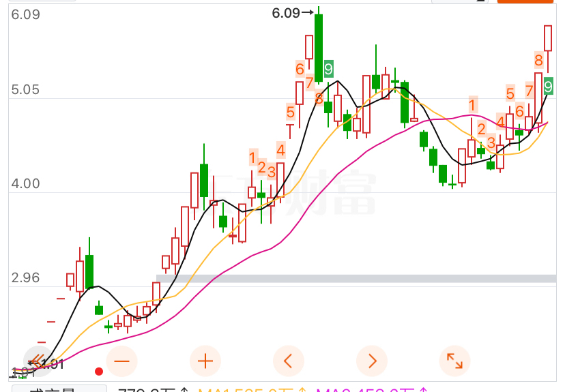Zoom in the chart with plus button
Viewport: 565px width, 392px height.
coord(205,361)
